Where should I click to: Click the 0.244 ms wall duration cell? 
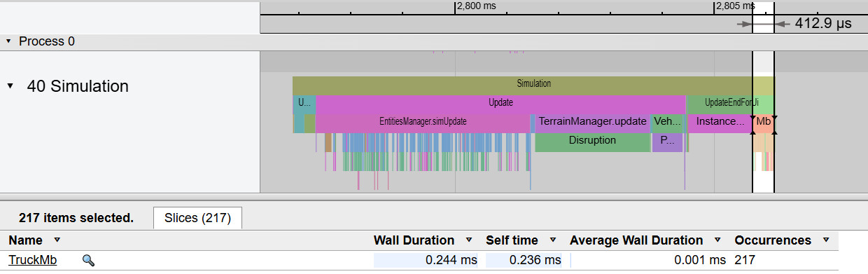[426, 260]
